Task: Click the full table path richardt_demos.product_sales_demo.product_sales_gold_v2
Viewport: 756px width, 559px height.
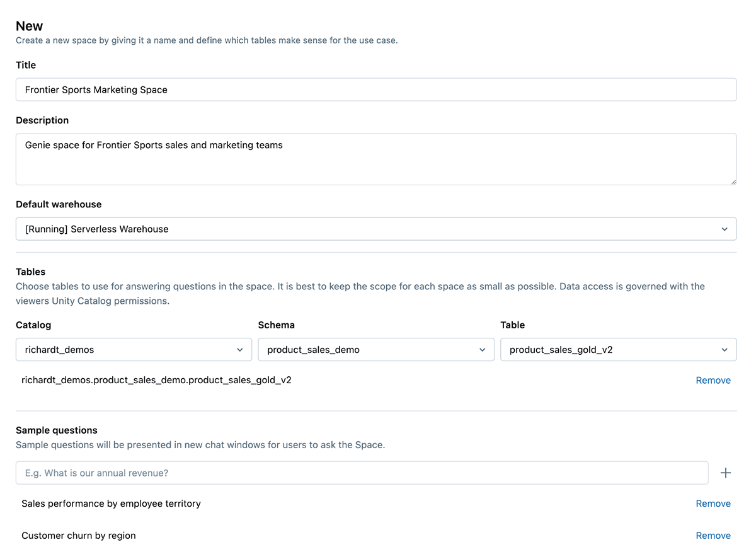Action: coord(156,380)
